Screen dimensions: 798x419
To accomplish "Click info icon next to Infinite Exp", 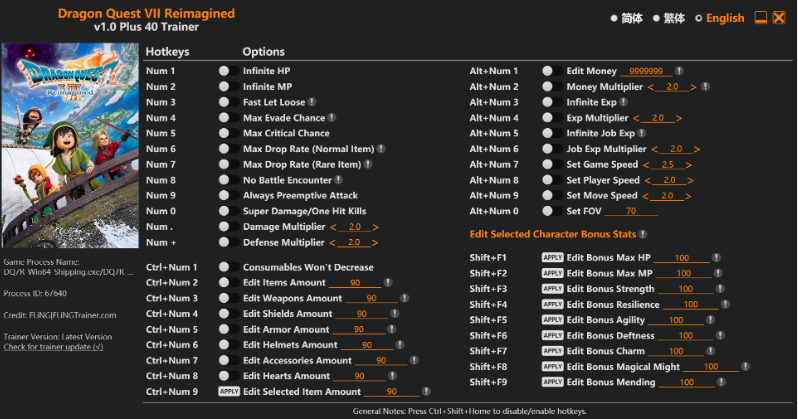I will [x=623, y=102].
